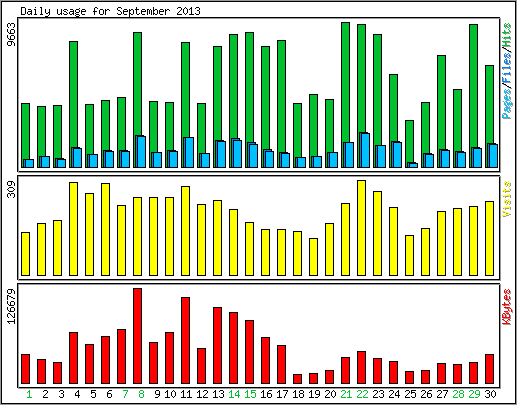Image resolution: width=517 pixels, height=405 pixels.
Task: Click the green hits bar for day 29
Action: click(473, 86)
